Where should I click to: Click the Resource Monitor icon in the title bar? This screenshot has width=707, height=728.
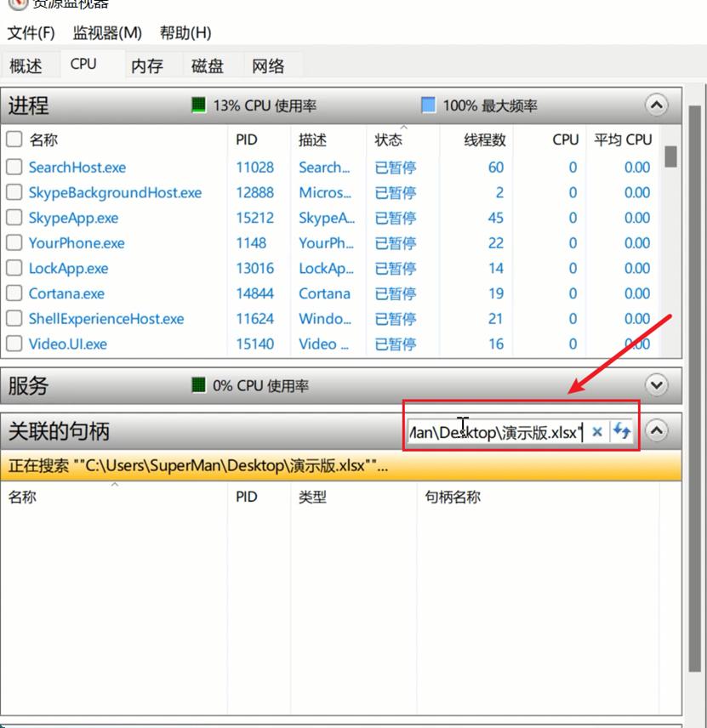[20, 4]
